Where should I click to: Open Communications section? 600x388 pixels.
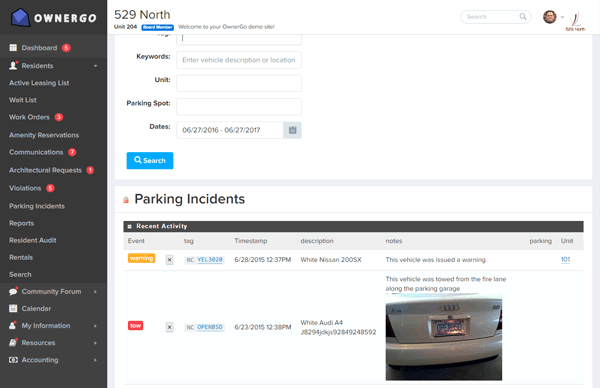[36, 152]
